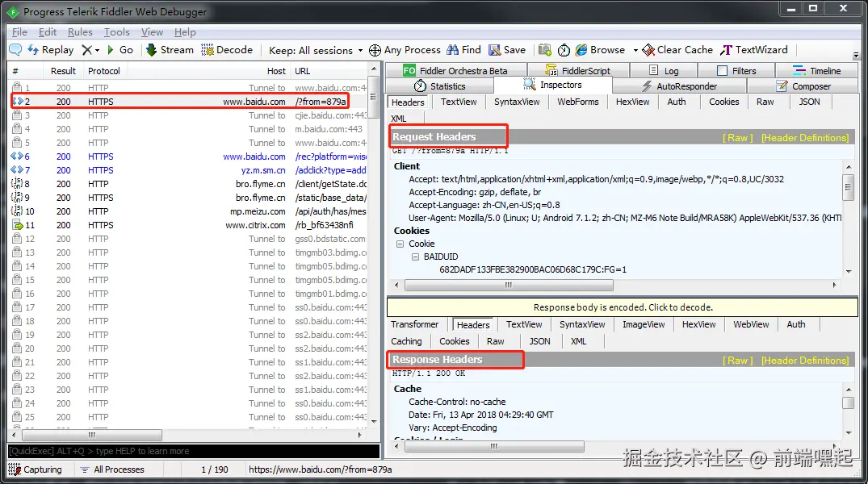868x484 pixels.
Task: Save sessions with the Save button
Action: (x=507, y=50)
